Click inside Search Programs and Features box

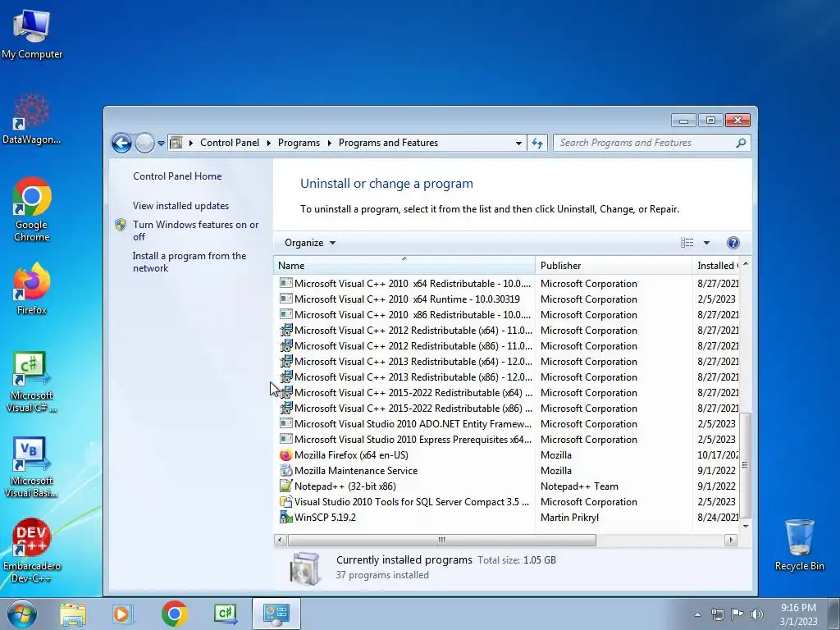(x=643, y=143)
